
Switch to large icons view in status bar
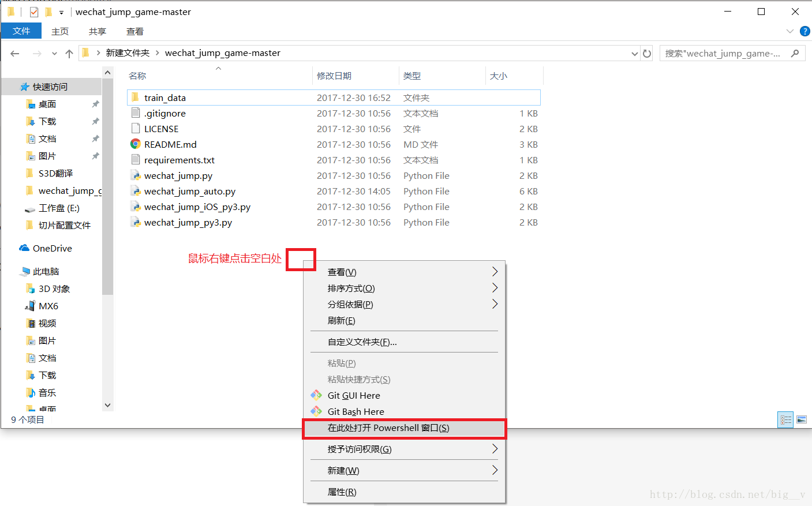tap(802, 420)
